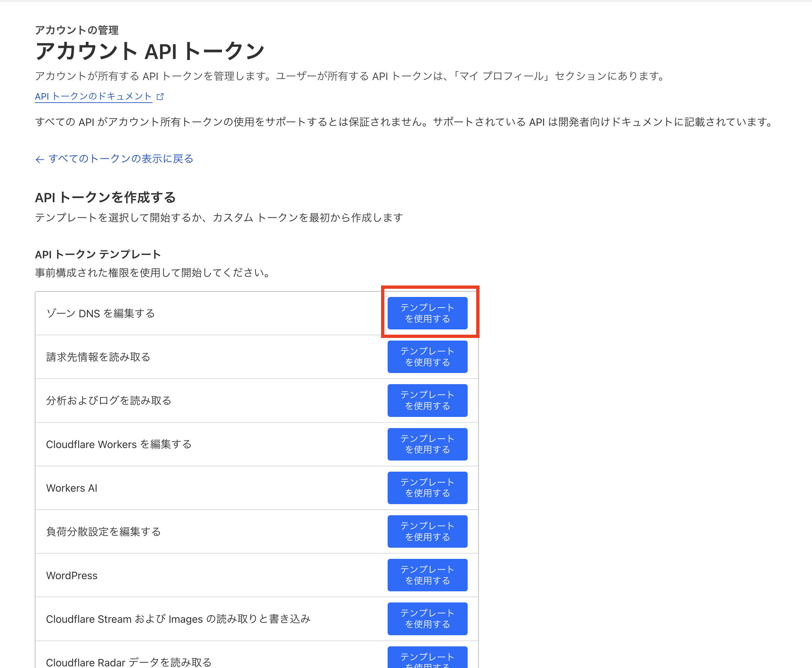Image resolution: width=812 pixels, height=668 pixels.
Task: Use template for Workers AI
Action: pyautogui.click(x=427, y=487)
